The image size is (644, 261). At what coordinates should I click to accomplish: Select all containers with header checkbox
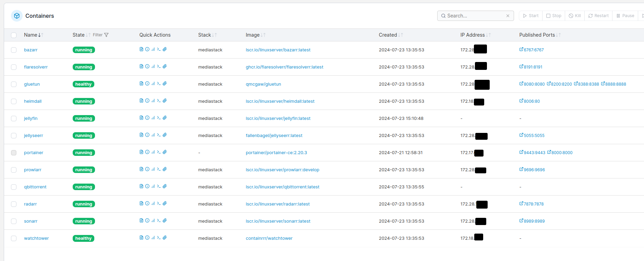pos(14,35)
